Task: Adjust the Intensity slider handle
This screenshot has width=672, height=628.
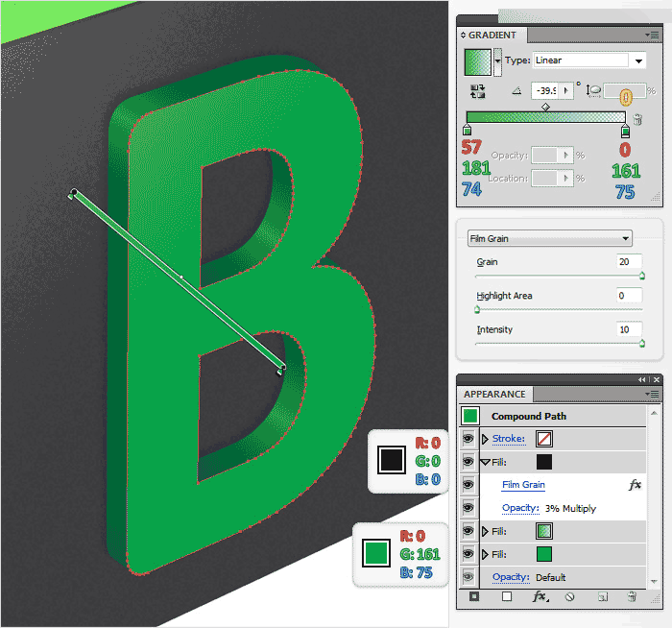Action: pos(642,343)
